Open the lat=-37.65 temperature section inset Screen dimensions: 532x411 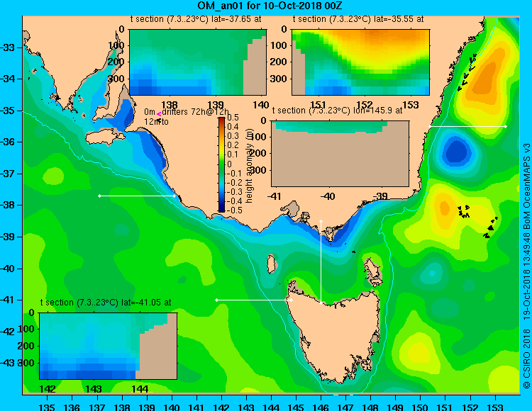[x=198, y=62]
